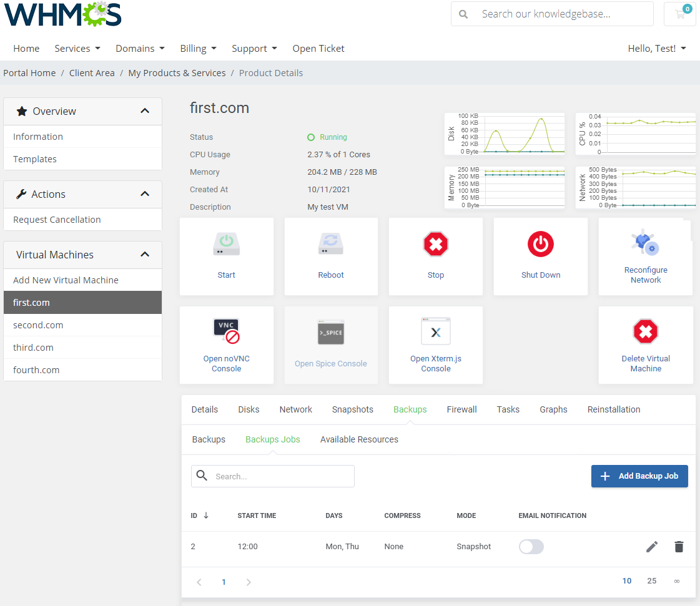Click the Memory usage graph
The image size is (700, 606).
coord(505,187)
